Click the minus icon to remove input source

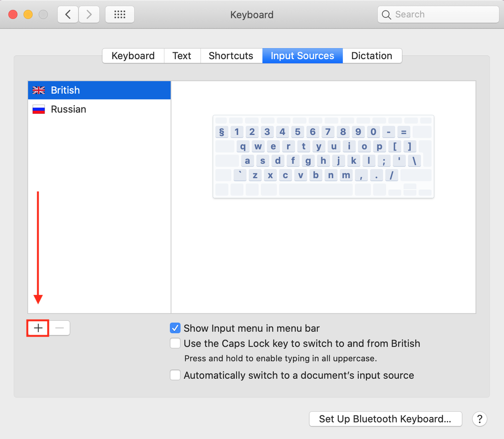point(60,328)
